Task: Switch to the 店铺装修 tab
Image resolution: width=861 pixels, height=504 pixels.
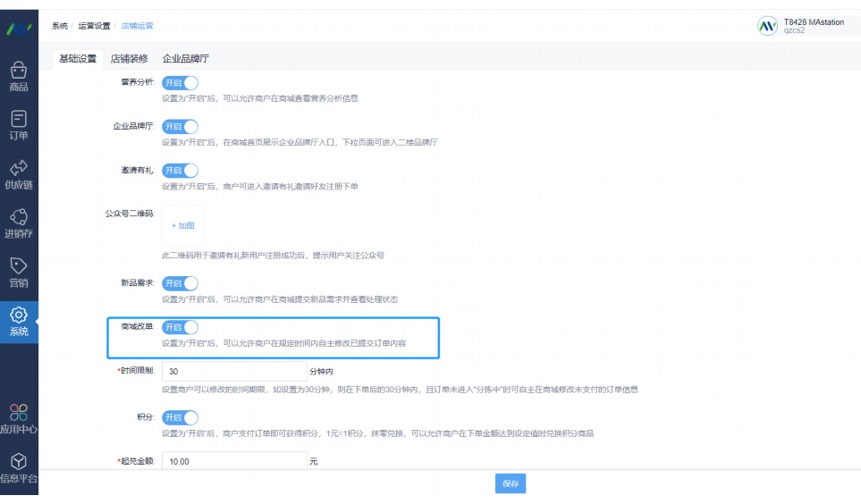Action: 130,59
